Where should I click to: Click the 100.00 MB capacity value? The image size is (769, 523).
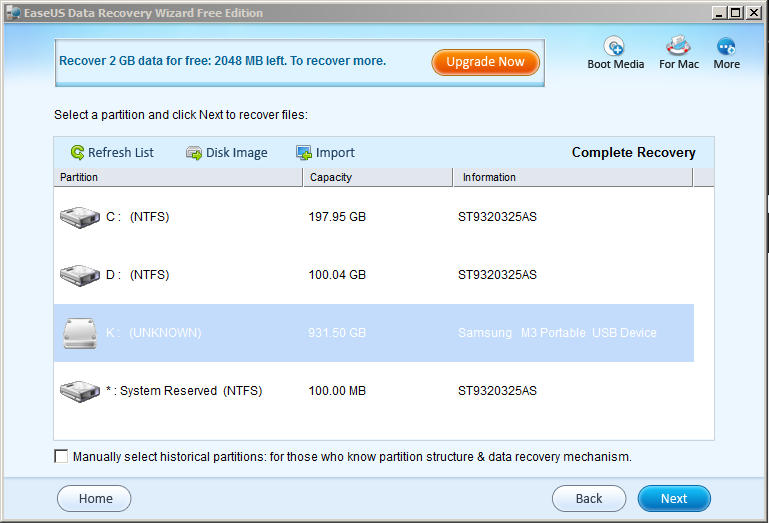[x=337, y=391]
